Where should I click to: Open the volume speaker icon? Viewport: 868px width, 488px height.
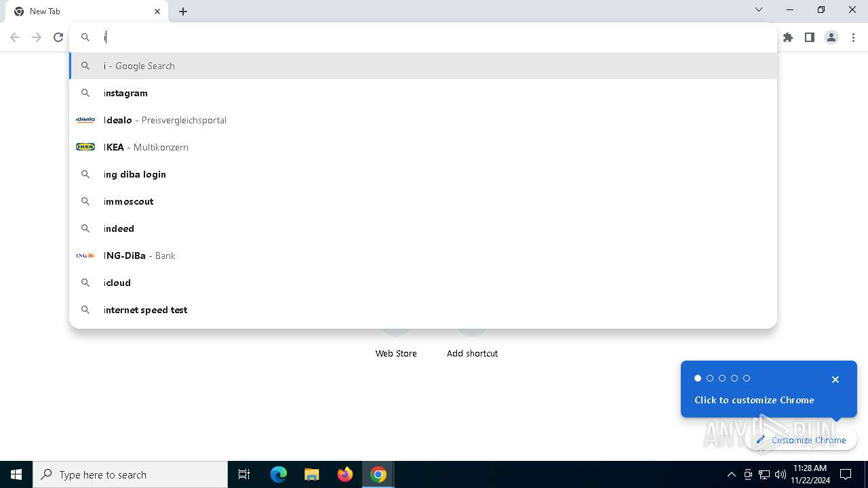tap(781, 474)
